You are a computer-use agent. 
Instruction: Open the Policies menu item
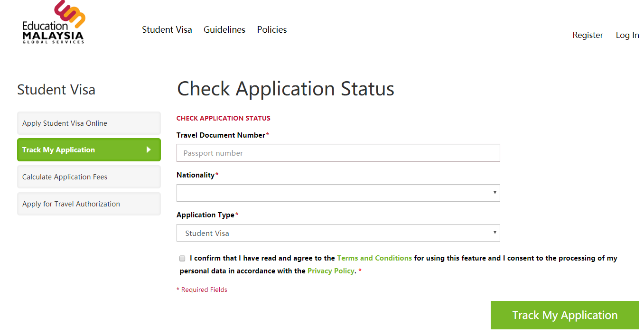pos(272,29)
